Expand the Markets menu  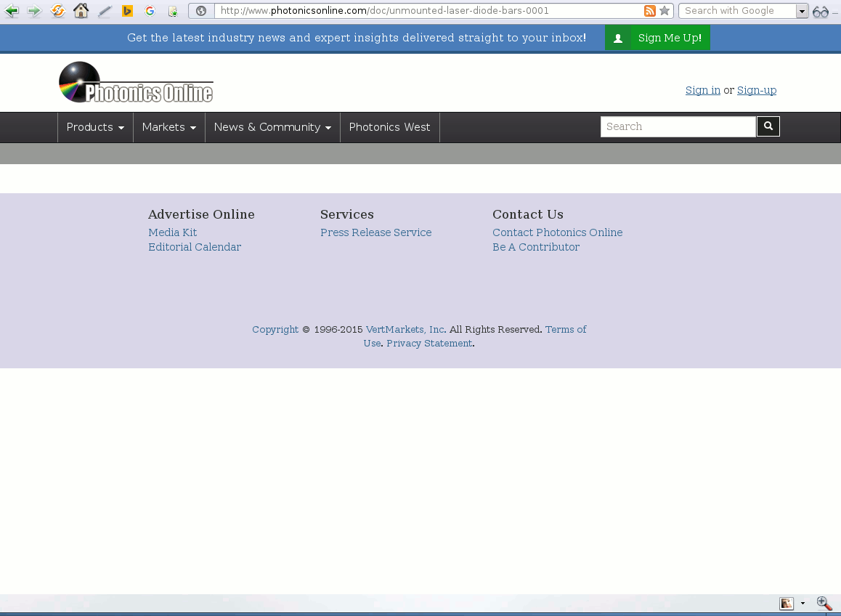169,127
